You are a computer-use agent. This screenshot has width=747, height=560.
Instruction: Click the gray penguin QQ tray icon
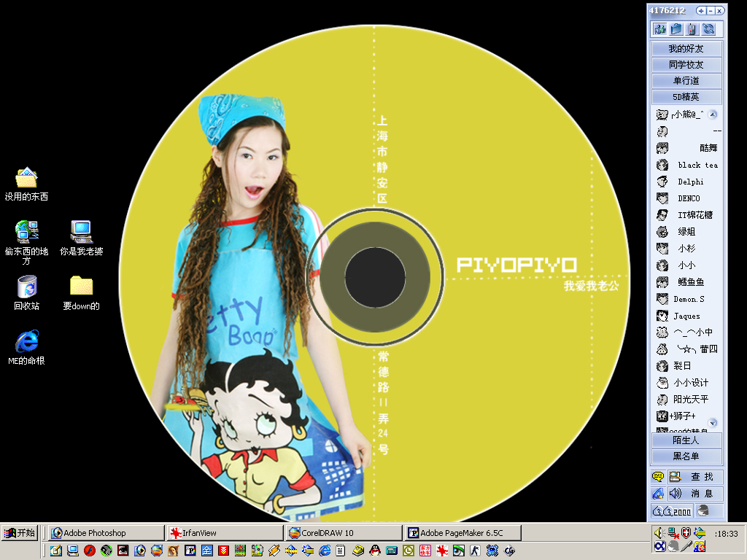click(673, 546)
